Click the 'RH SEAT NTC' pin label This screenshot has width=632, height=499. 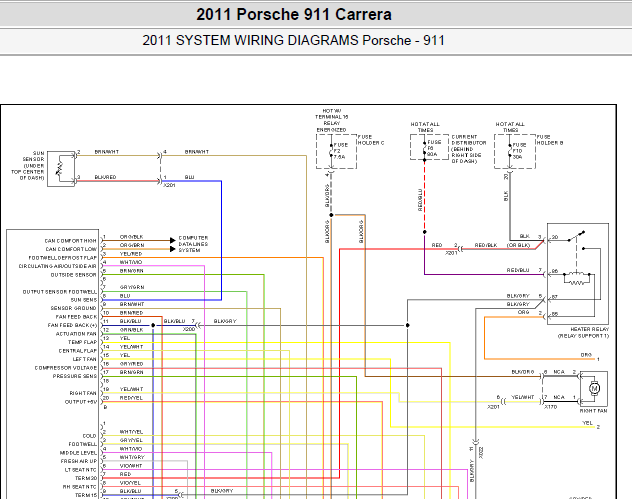click(x=79, y=487)
